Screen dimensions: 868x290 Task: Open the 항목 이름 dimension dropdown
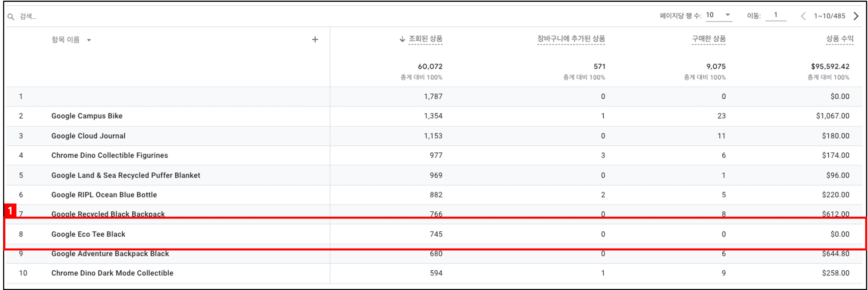[x=71, y=39]
